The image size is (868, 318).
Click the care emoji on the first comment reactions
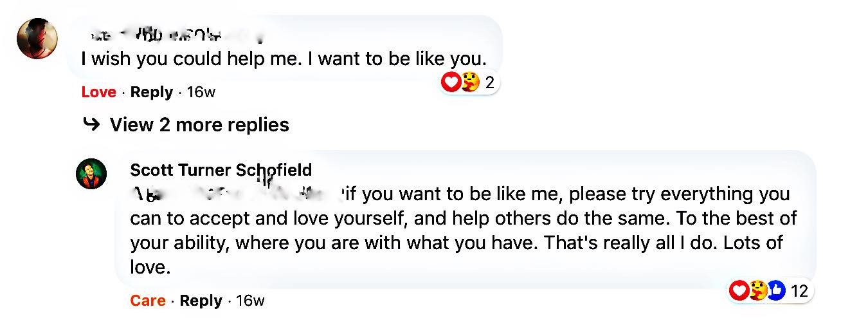[470, 82]
